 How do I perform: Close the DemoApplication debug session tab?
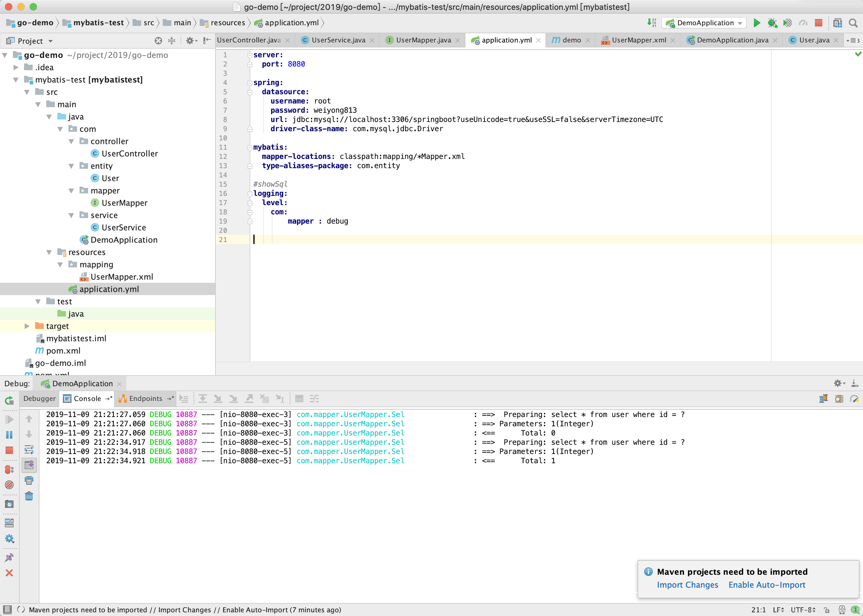pos(119,384)
